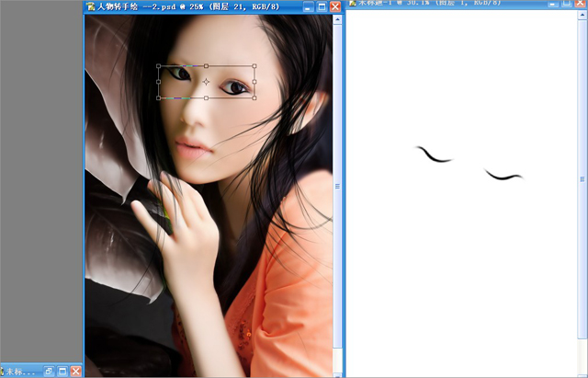Click the middle-right transform handle
This screenshot has height=378, width=588.
(x=254, y=82)
